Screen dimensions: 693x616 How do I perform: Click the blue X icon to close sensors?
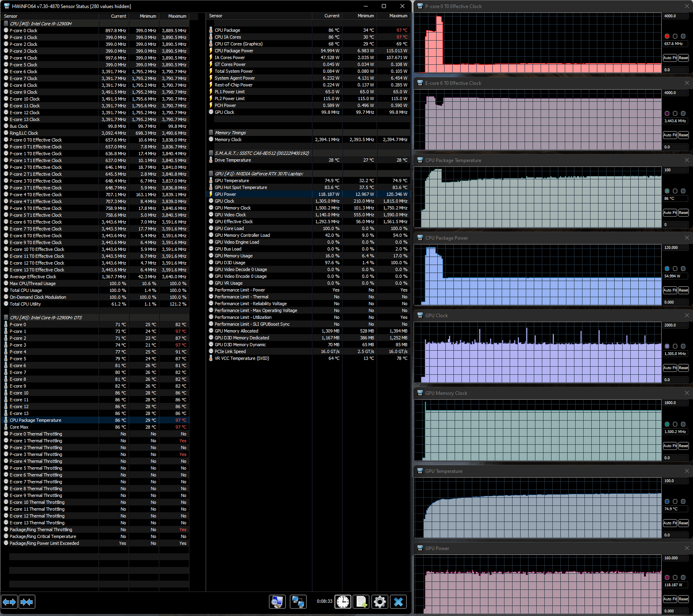pyautogui.click(x=398, y=602)
